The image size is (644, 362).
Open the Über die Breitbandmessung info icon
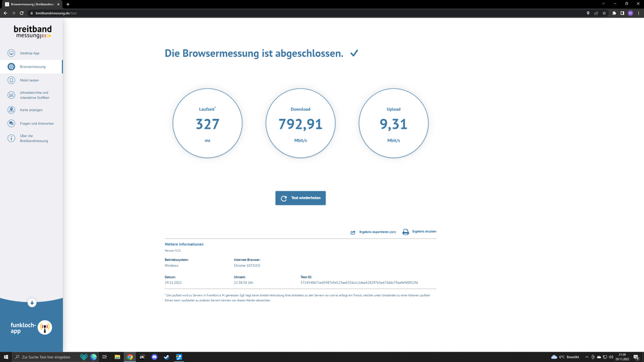coord(11,138)
